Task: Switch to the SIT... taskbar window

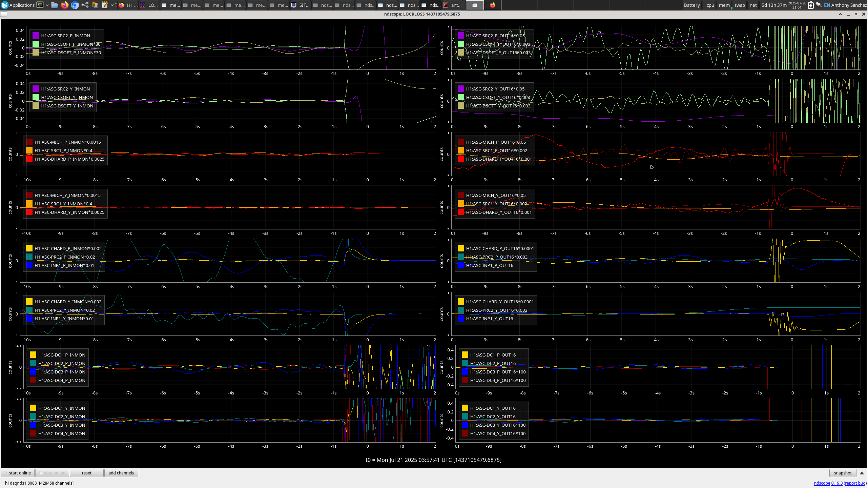Action: pos(301,5)
